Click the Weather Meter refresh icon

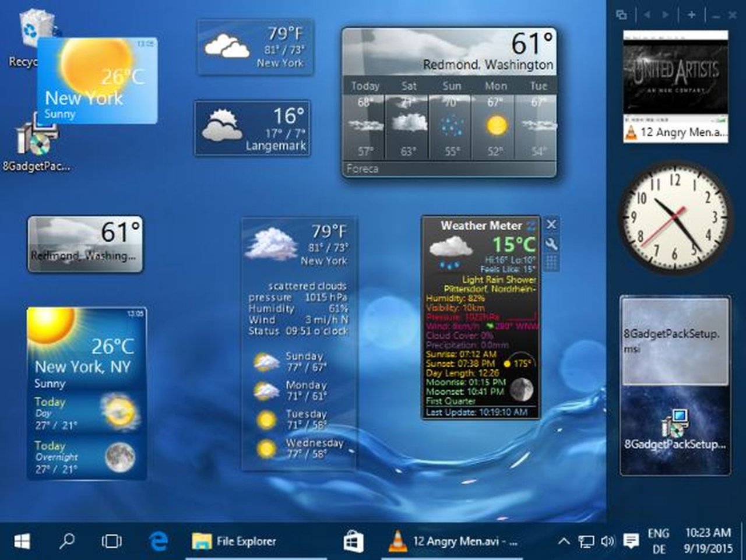click(531, 226)
